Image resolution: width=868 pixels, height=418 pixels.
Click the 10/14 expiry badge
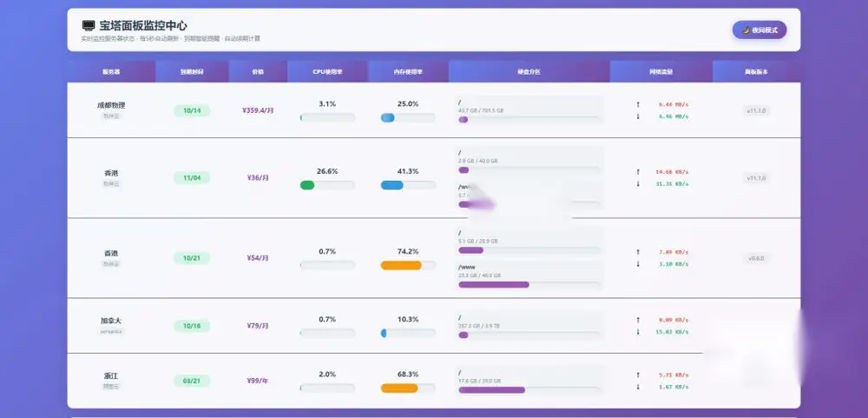tap(192, 110)
